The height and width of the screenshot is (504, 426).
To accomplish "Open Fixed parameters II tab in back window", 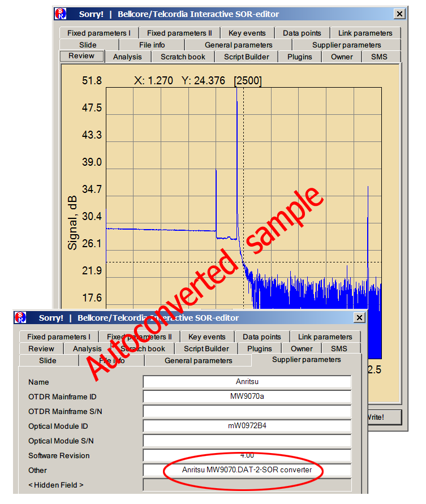I will (x=179, y=33).
